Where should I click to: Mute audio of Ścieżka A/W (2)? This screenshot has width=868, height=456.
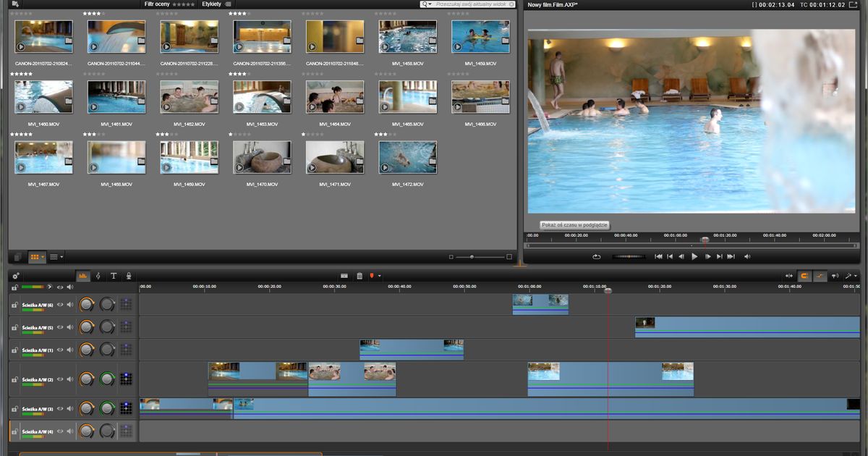click(x=70, y=379)
